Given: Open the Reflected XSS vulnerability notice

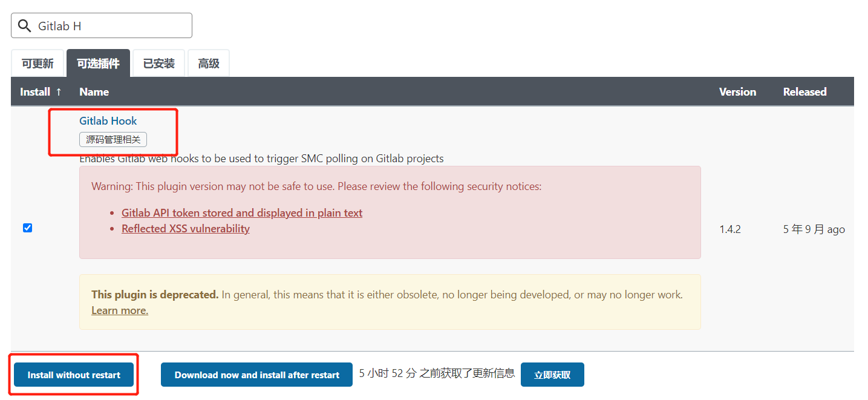Looking at the screenshot, I should pos(186,229).
